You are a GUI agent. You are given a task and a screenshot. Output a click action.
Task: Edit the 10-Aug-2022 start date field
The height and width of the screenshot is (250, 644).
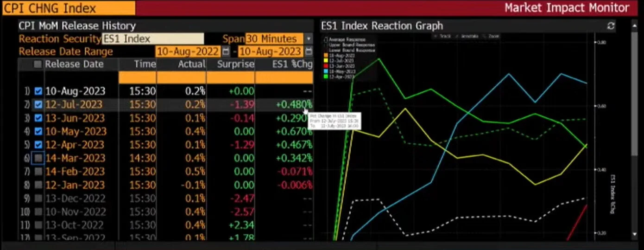(189, 51)
